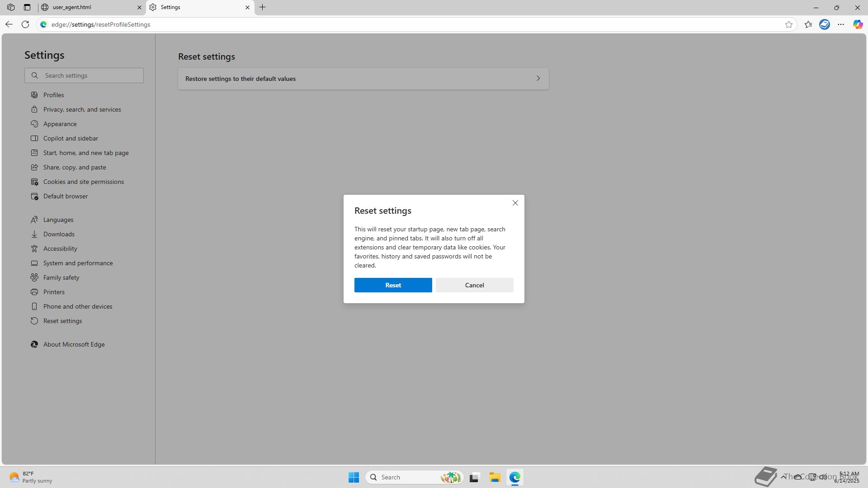Image resolution: width=868 pixels, height=488 pixels.
Task: Open Windows Start menu button
Action: [x=354, y=477]
